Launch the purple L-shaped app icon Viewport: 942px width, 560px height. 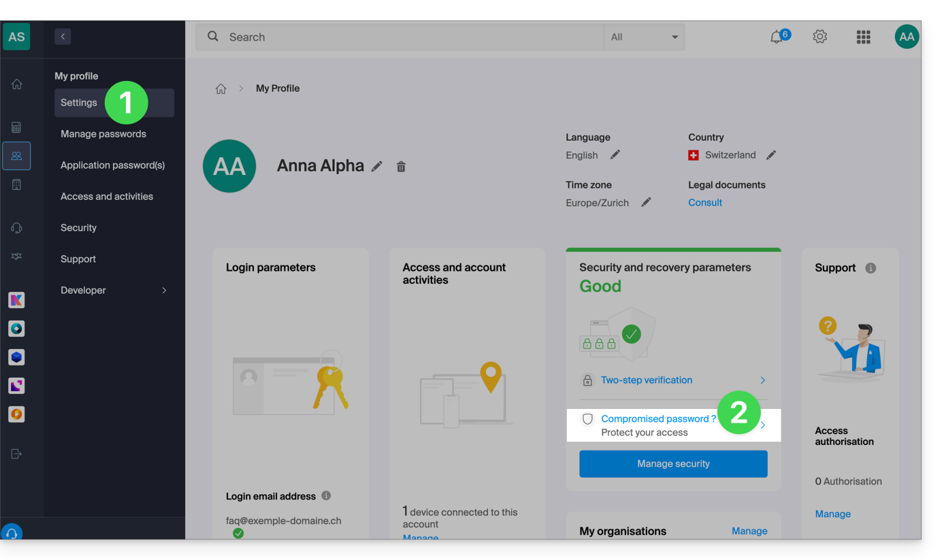[16, 386]
